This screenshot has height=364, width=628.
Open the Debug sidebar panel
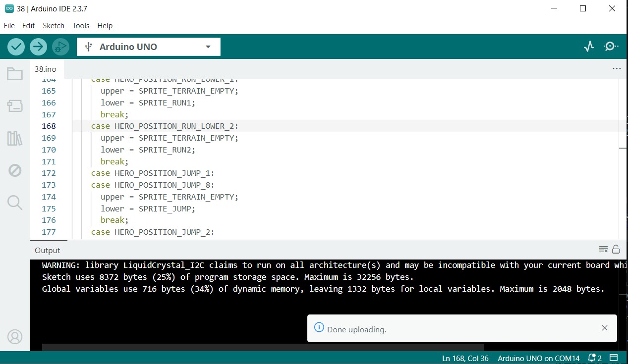coord(15,170)
